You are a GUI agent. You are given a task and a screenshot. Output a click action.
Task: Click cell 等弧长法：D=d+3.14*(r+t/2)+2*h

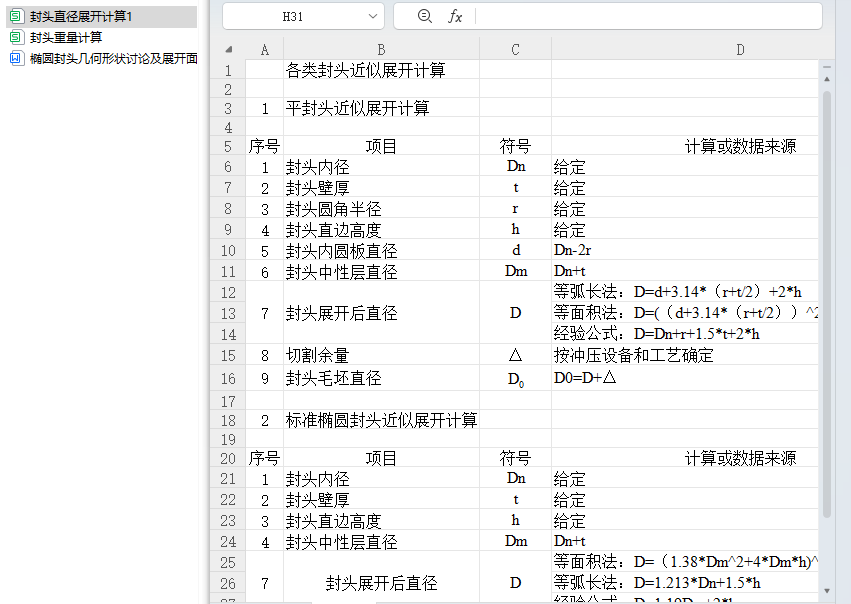click(x=685, y=292)
